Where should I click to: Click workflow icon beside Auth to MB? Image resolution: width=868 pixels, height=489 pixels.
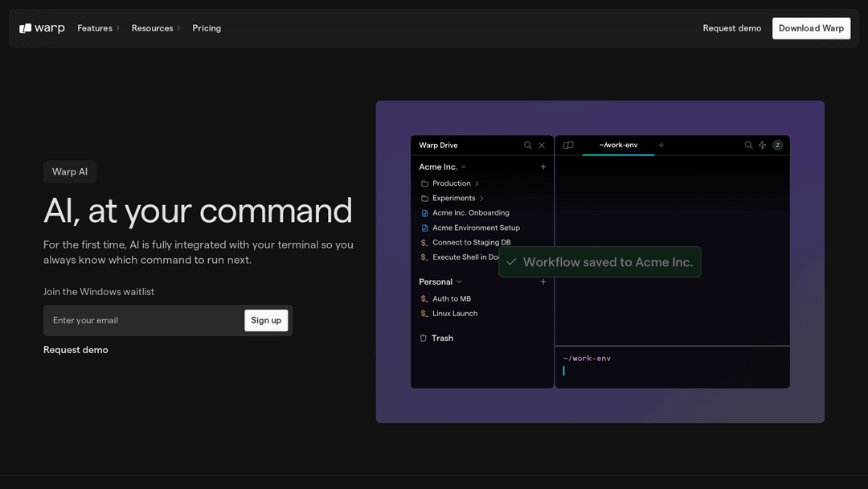424,298
